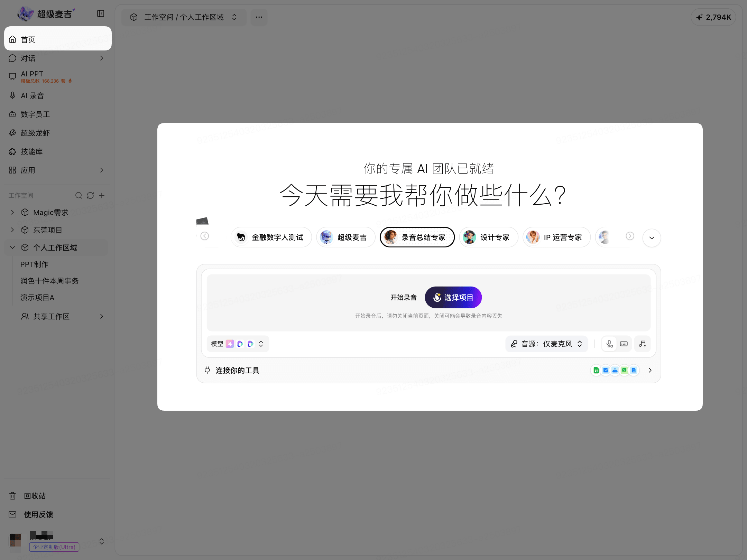Add a new workspace with the plus icon
This screenshot has height=560, width=747.
[x=102, y=196]
